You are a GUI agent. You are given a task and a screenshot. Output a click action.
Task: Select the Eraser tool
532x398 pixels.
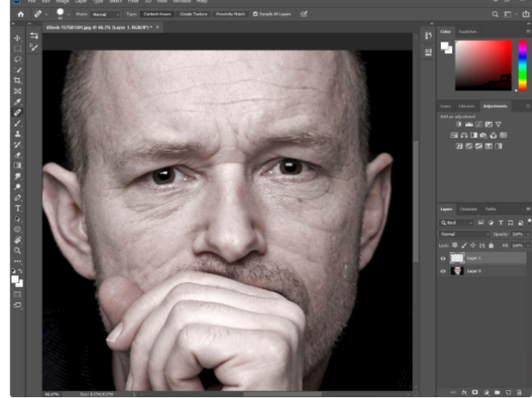pyautogui.click(x=18, y=155)
